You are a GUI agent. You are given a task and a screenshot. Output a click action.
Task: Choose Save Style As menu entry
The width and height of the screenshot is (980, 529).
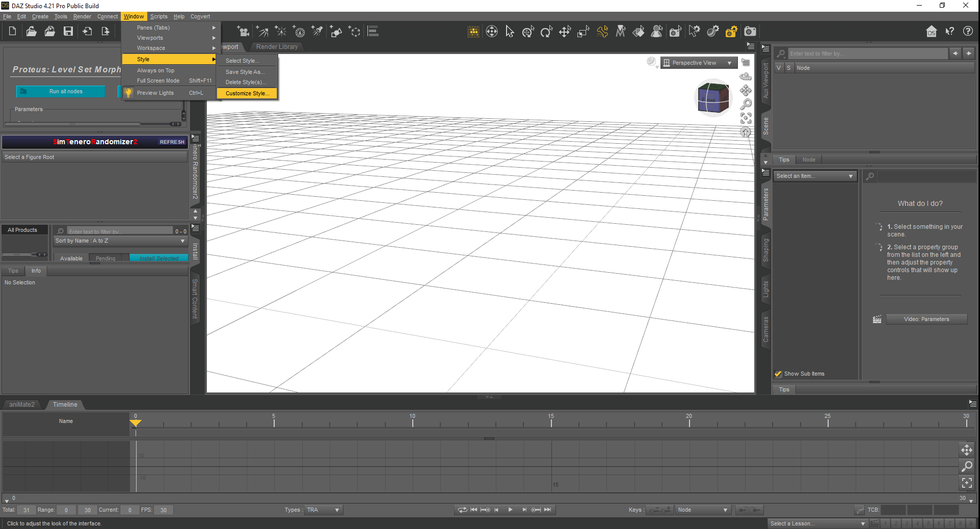pos(247,72)
